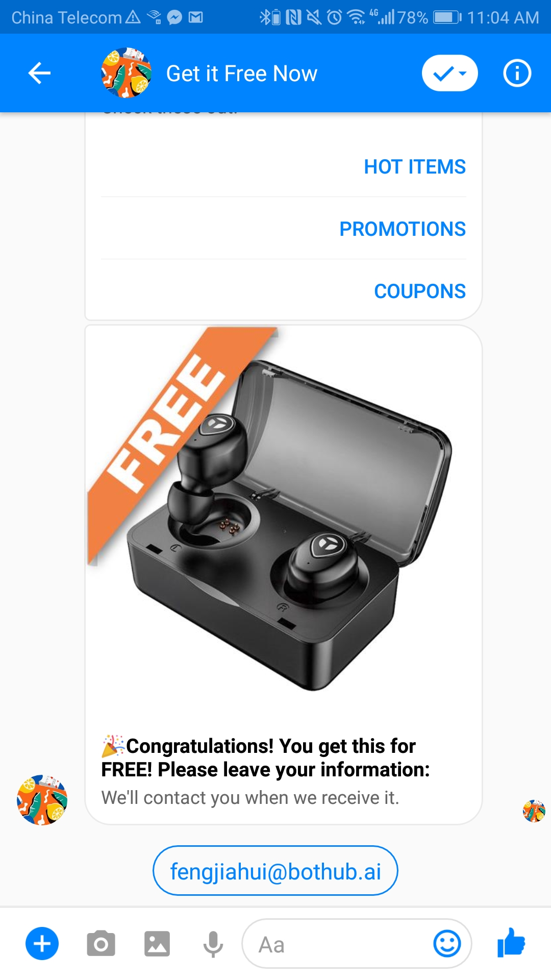
Task: Tap the small seen-receipt avatar
Action: coord(534,811)
